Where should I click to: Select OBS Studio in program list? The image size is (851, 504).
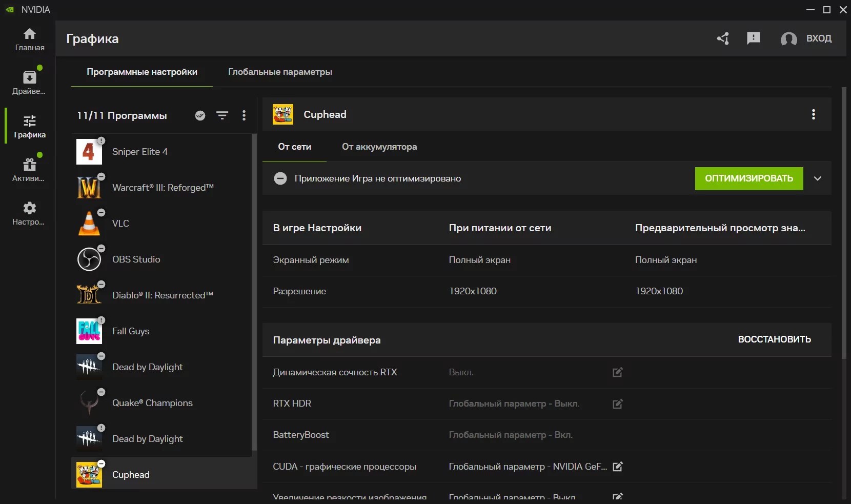(161, 259)
